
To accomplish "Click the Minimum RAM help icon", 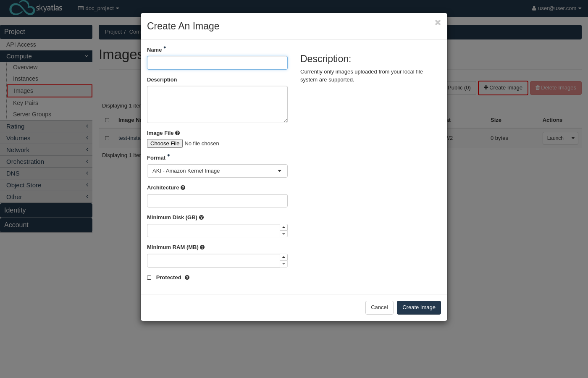I will 202,247.
